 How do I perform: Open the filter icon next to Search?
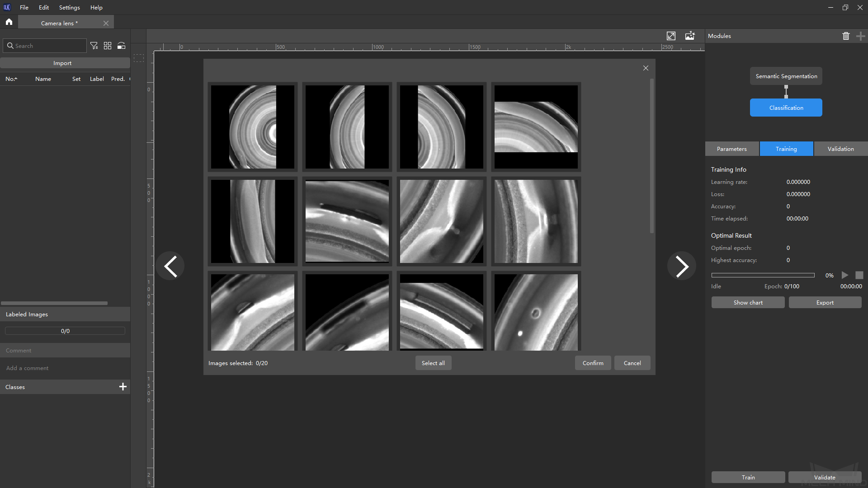[x=94, y=46]
